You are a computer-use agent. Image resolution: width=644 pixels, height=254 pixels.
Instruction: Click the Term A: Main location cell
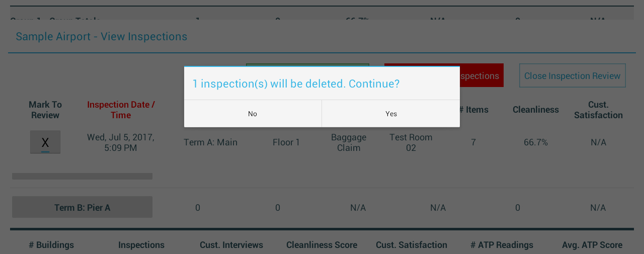(210, 142)
